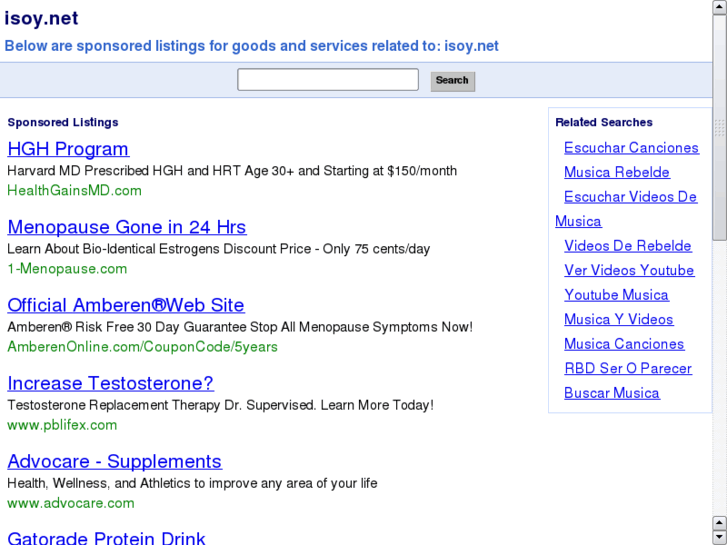This screenshot has height=545, width=727.
Task: Click the HealthGainsMD.com green URL
Action: (74, 191)
